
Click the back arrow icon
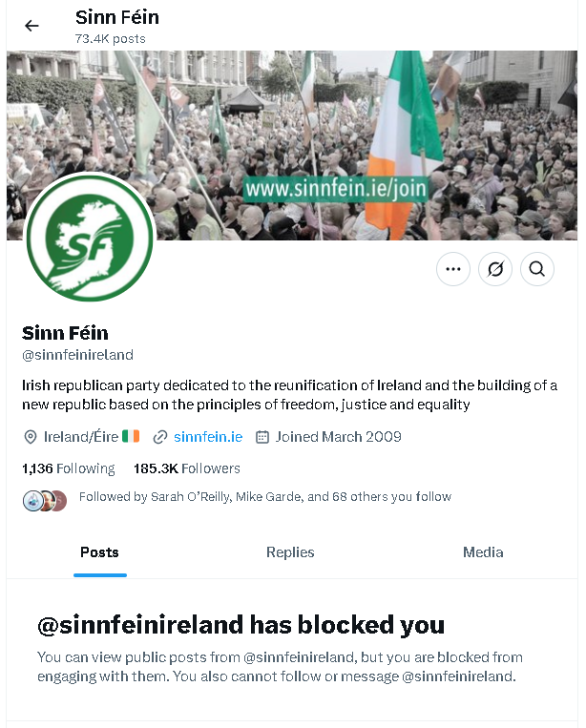(31, 26)
